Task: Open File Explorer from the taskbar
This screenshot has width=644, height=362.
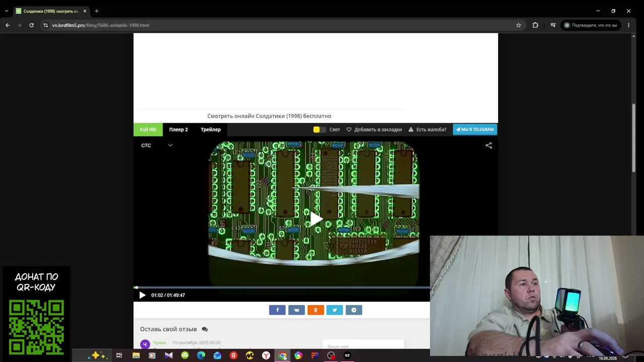Action: coord(136,355)
